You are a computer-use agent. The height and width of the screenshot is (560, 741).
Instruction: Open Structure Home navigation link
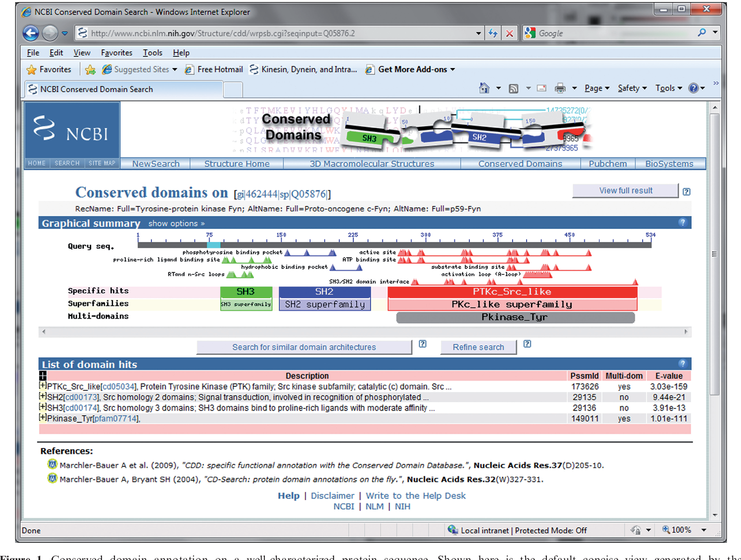click(237, 163)
